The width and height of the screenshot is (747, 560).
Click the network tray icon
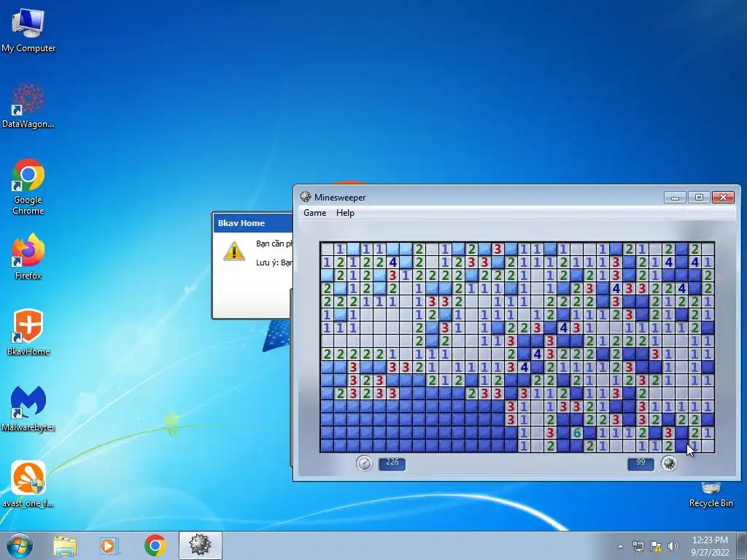[x=638, y=546]
